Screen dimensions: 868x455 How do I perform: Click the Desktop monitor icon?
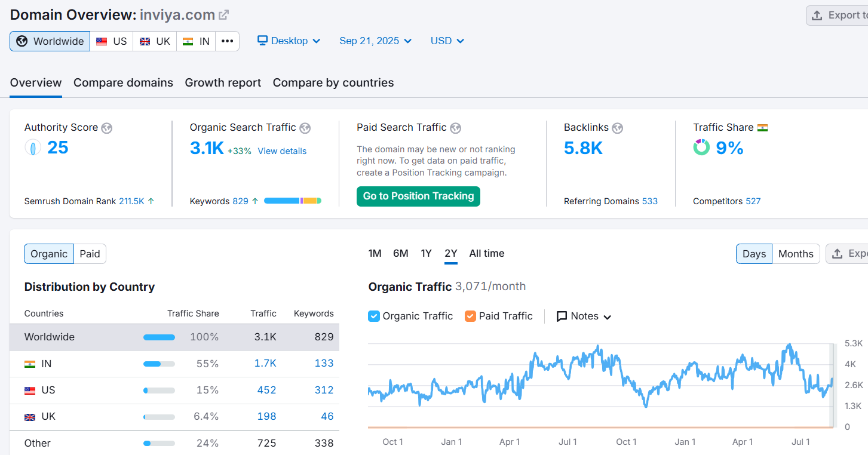(262, 41)
